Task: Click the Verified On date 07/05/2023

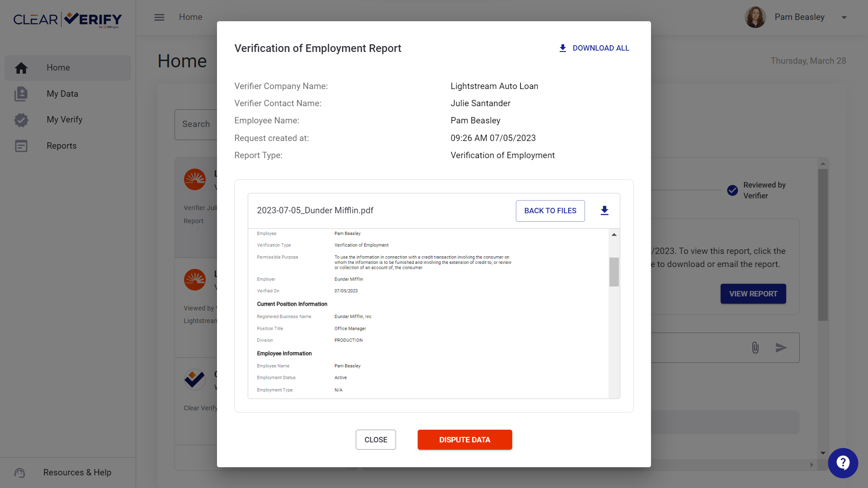Action: click(x=346, y=291)
